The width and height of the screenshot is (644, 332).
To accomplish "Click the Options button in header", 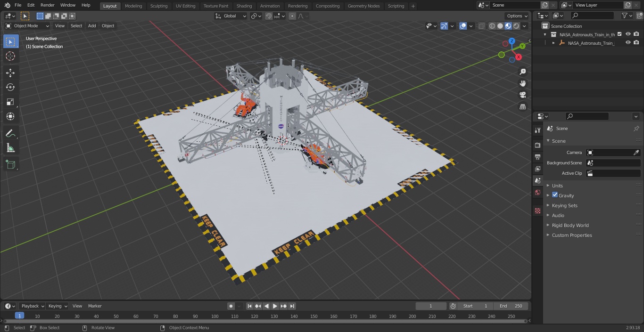I will coord(517,16).
